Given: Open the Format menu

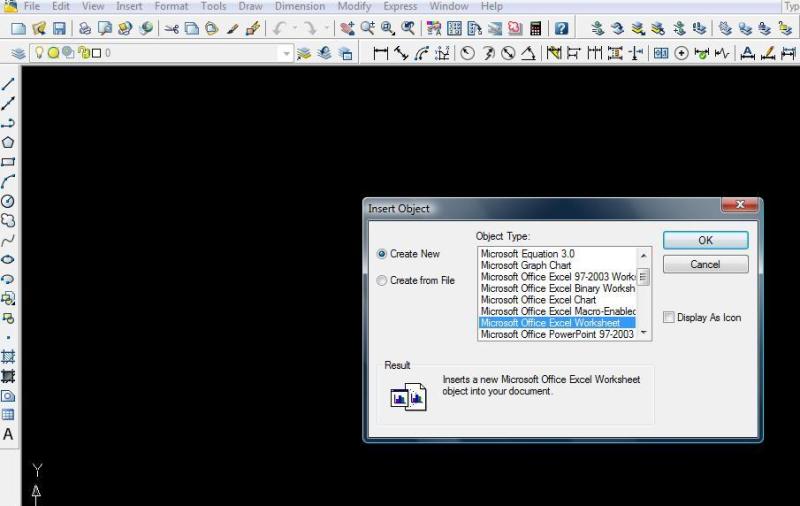Looking at the screenshot, I should coord(171,6).
